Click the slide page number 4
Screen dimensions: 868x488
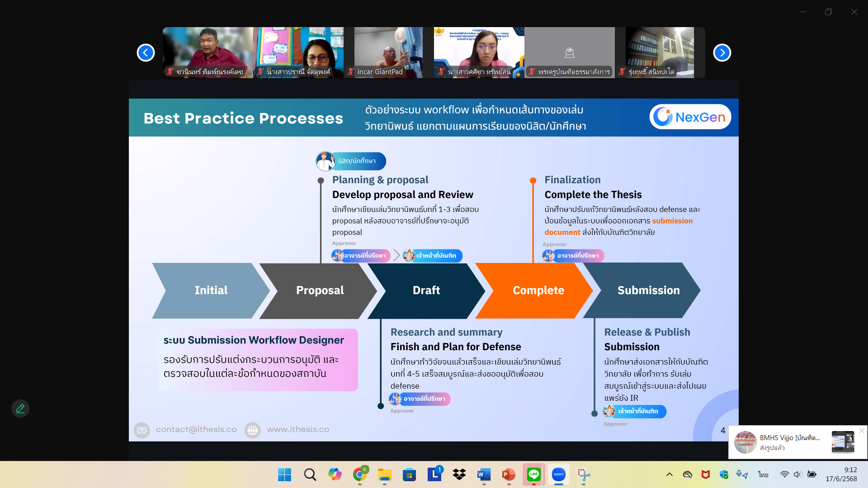(x=723, y=431)
